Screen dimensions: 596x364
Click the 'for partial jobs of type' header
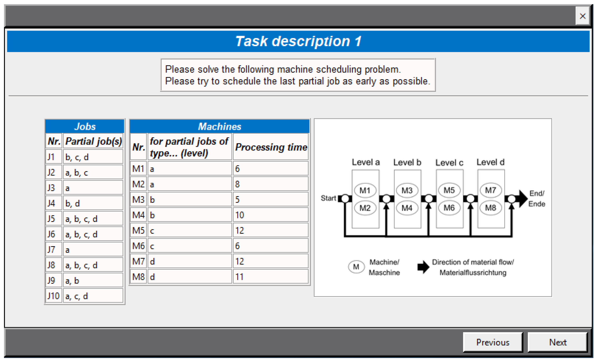coord(190,147)
